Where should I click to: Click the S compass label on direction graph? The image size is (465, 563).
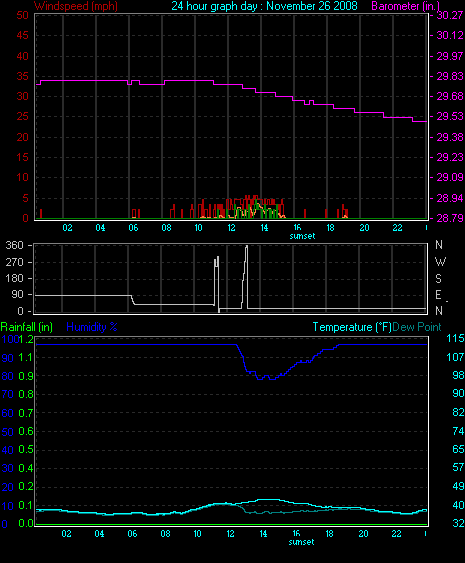click(438, 278)
